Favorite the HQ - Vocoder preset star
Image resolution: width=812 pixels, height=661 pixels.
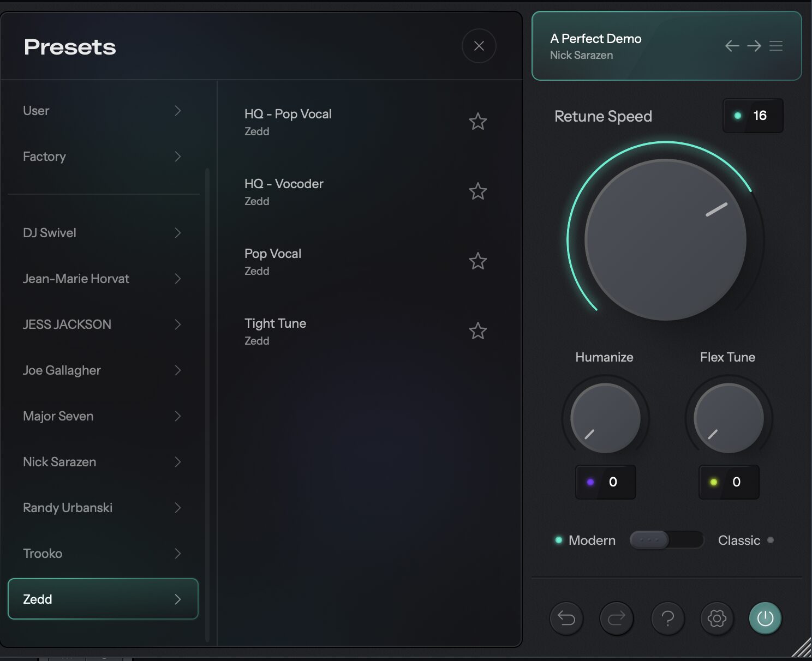tap(477, 191)
